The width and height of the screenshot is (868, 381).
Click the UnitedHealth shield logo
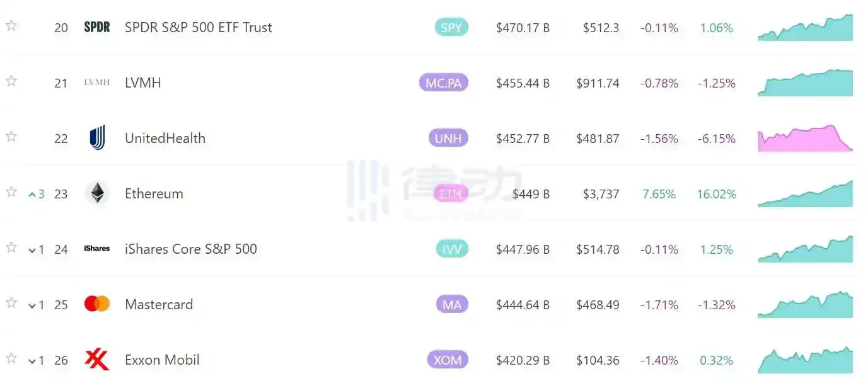(x=97, y=138)
